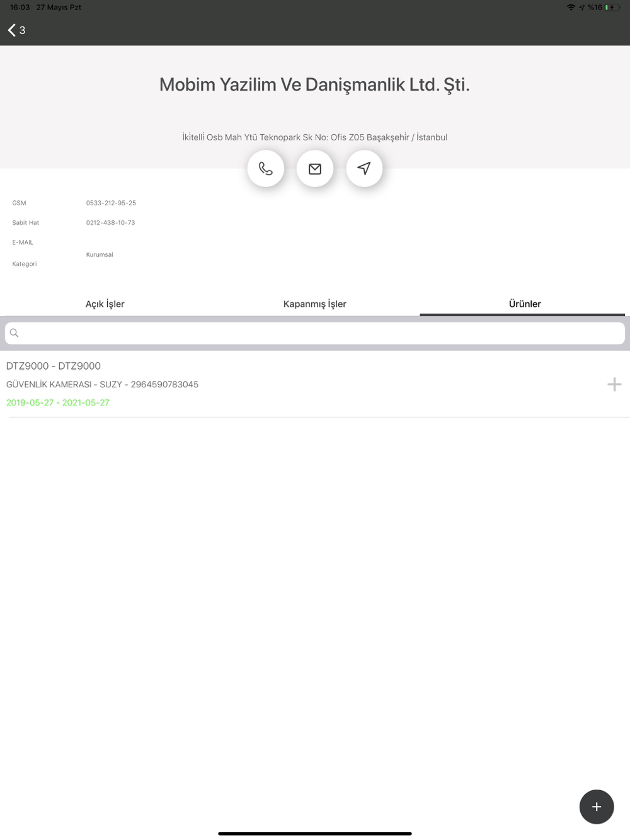Send email using the envelope icon

click(x=315, y=169)
